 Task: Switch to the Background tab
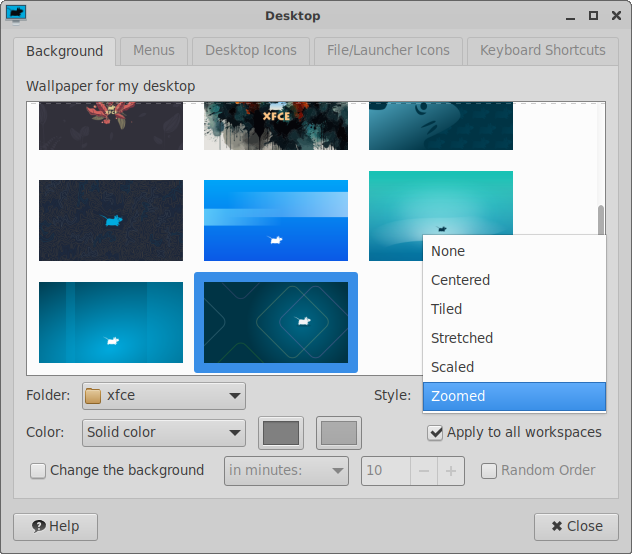64,51
